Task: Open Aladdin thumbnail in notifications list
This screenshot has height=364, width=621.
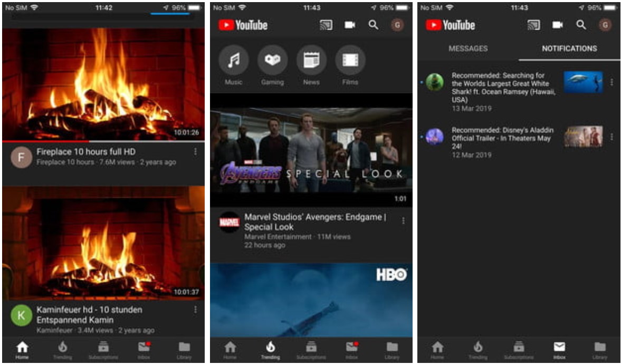Action: (583, 137)
